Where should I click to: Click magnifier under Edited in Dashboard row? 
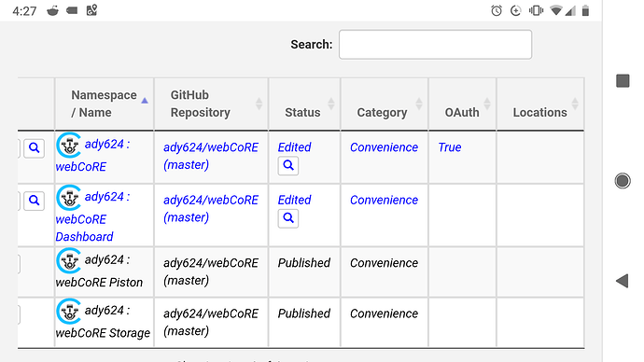[x=288, y=218]
